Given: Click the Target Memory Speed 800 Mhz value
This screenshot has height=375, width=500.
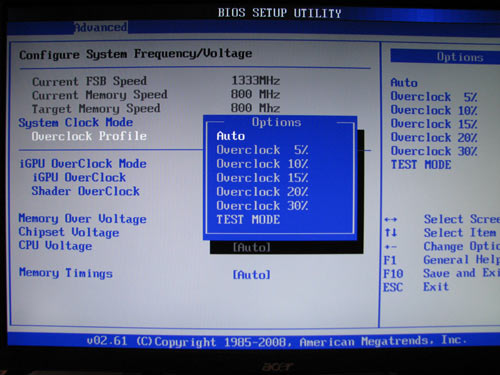Looking at the screenshot, I should [256, 108].
